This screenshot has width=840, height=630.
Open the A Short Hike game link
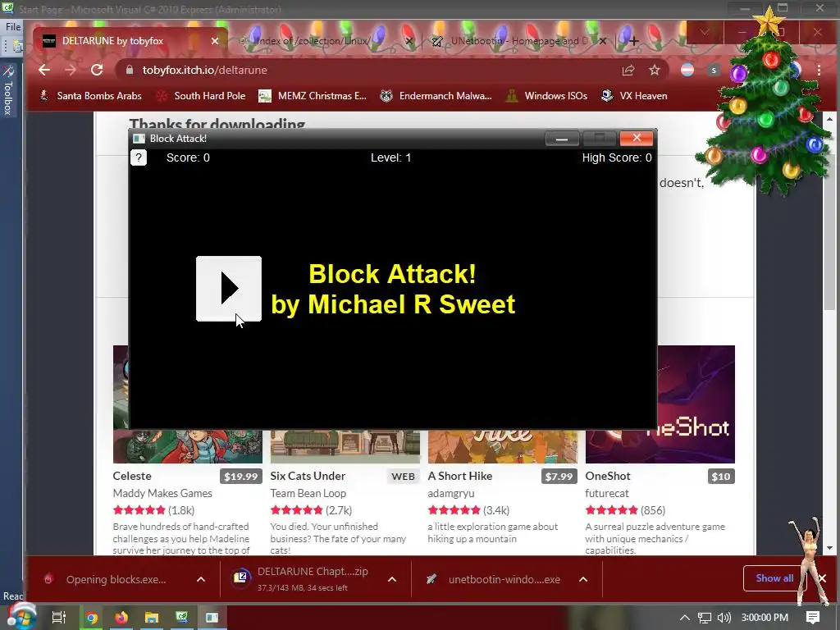pos(460,476)
